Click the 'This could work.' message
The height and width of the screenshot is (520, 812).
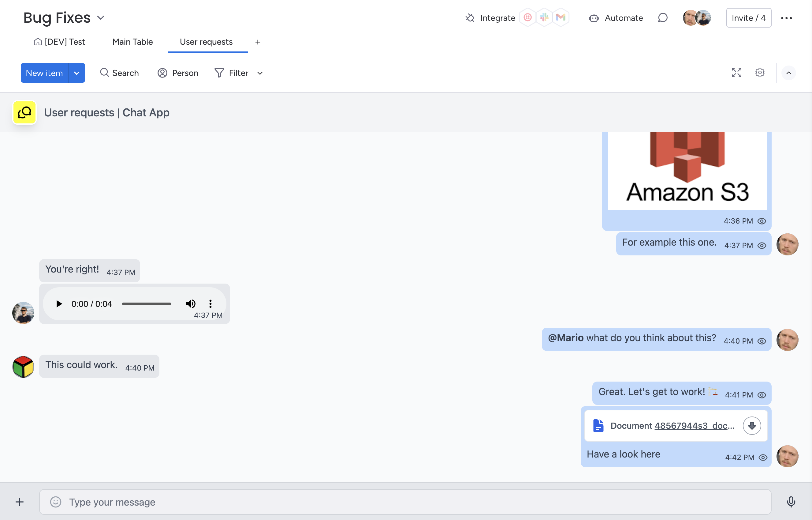tap(99, 366)
